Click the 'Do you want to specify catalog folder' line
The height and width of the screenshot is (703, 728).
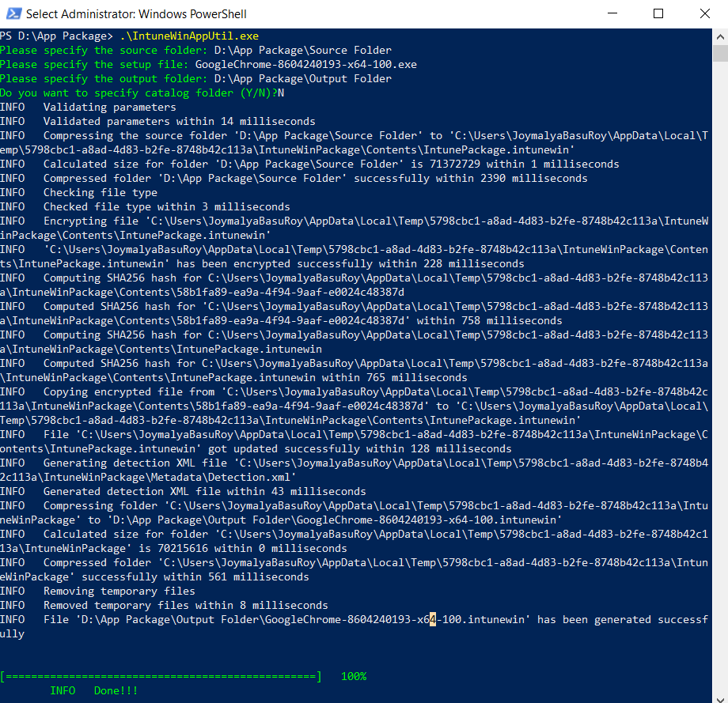coord(142,93)
